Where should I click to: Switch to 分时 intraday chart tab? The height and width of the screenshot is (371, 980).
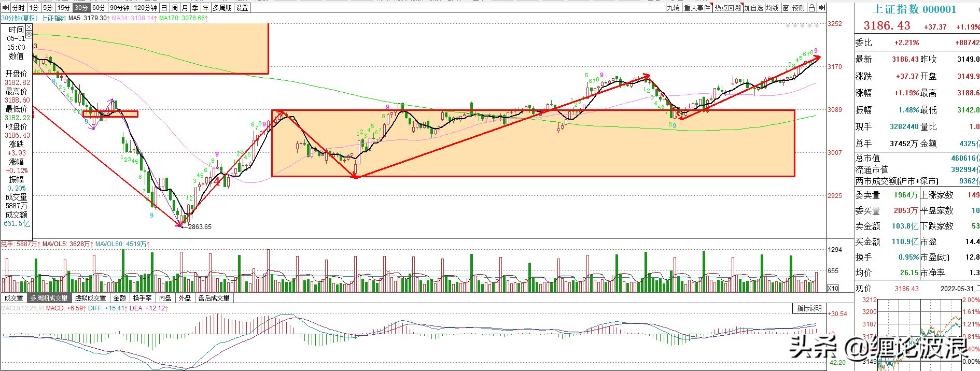point(18,8)
